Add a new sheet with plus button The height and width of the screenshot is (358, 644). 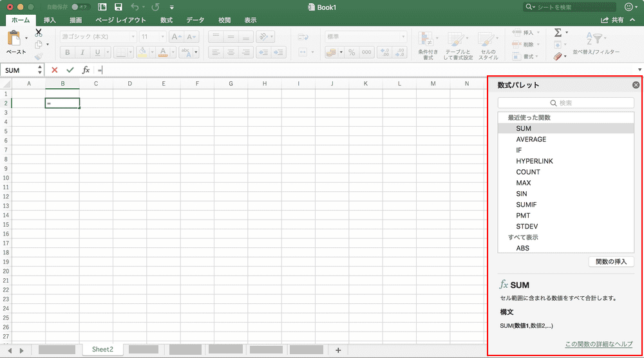pos(338,350)
